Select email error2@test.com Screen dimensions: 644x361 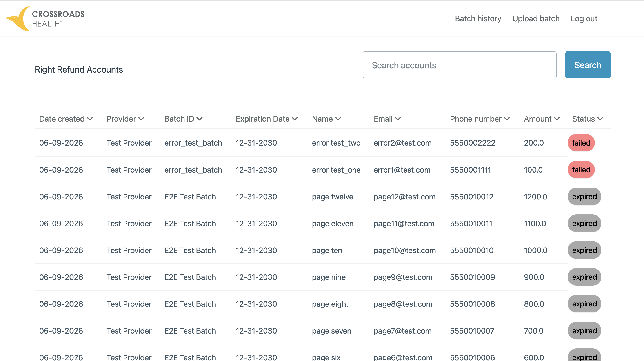(402, 143)
